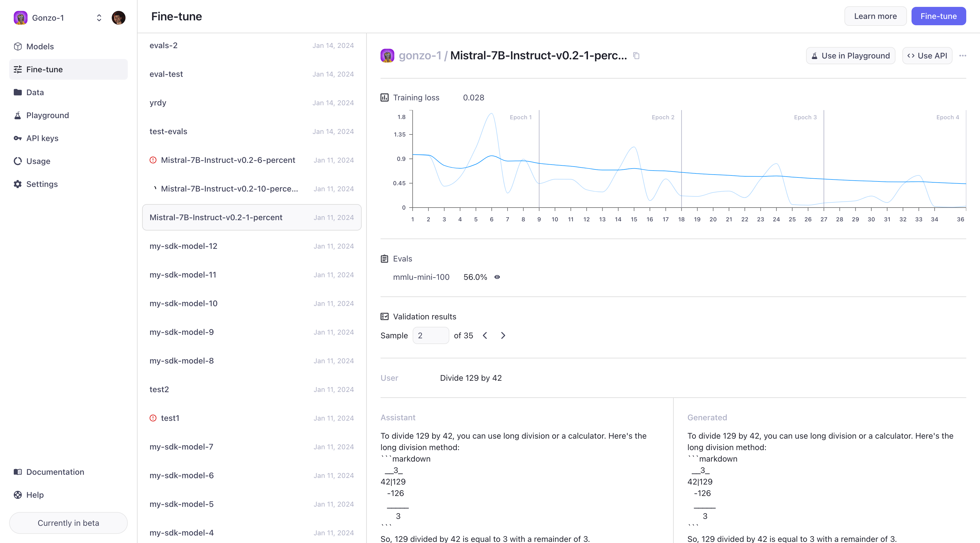Select my-sdk-model-12 from the model list
Viewport: 980px width, 543px height.
point(183,246)
